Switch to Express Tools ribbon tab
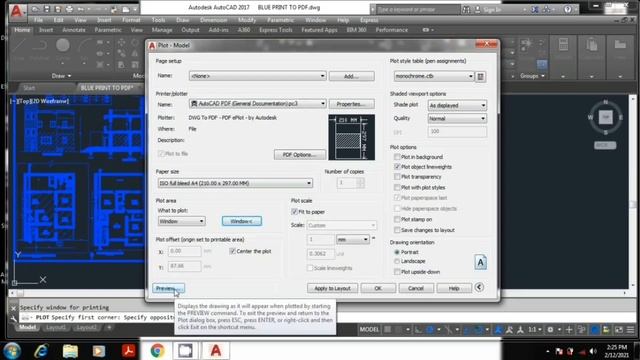The height and width of the screenshot is (360, 640). 276,30
